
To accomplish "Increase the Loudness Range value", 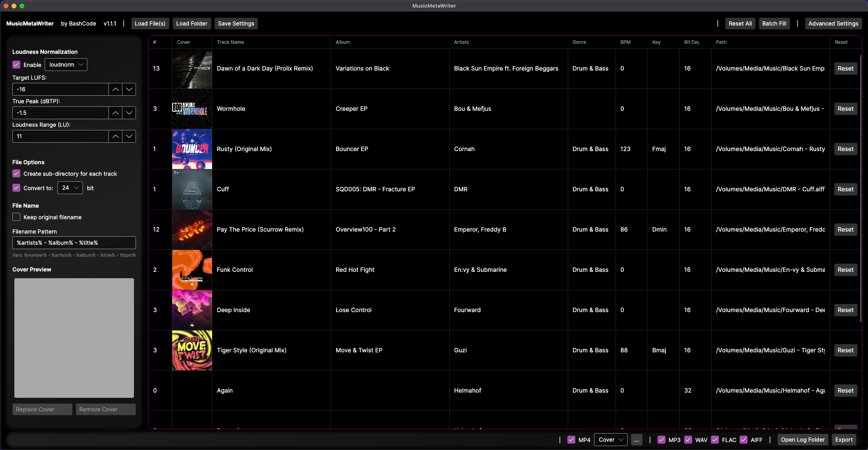I will (x=115, y=136).
